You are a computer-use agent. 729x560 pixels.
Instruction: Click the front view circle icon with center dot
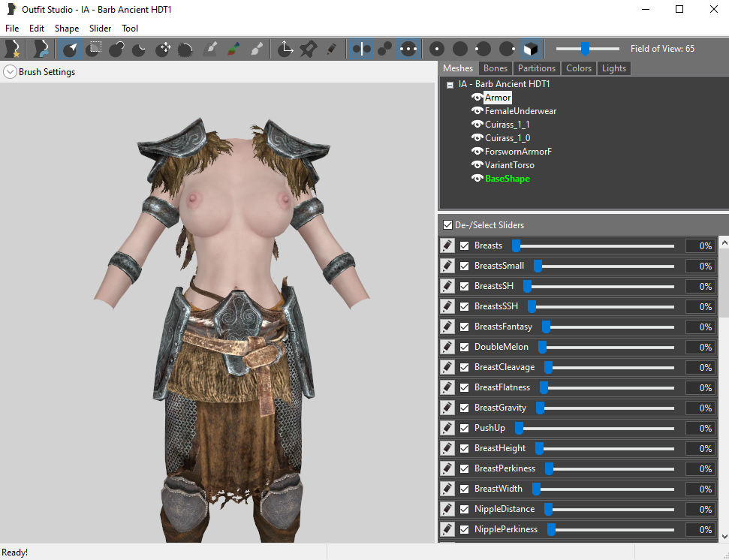coord(436,49)
